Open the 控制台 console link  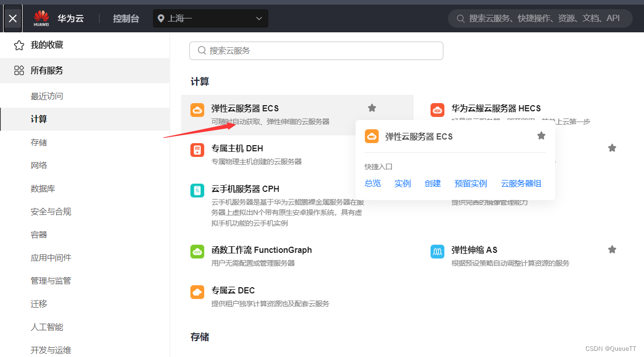pos(126,18)
